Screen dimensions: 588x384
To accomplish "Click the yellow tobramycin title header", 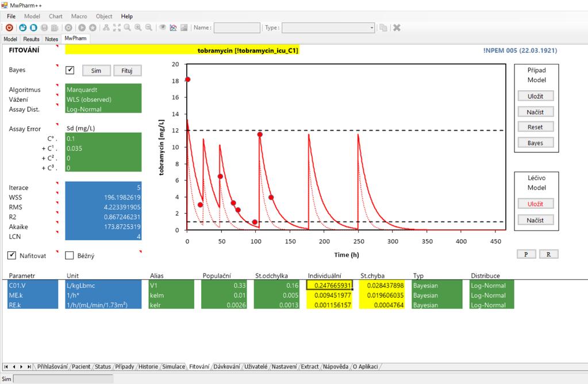I will click(x=182, y=50).
